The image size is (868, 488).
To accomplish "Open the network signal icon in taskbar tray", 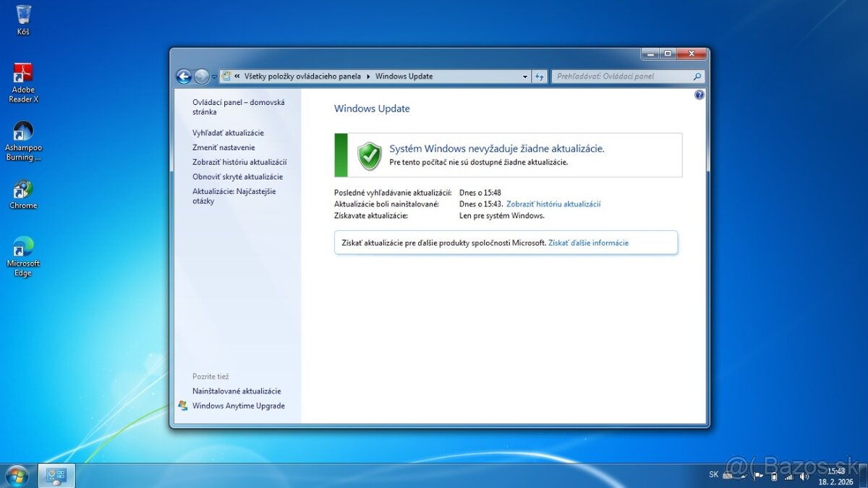I will coord(788,476).
